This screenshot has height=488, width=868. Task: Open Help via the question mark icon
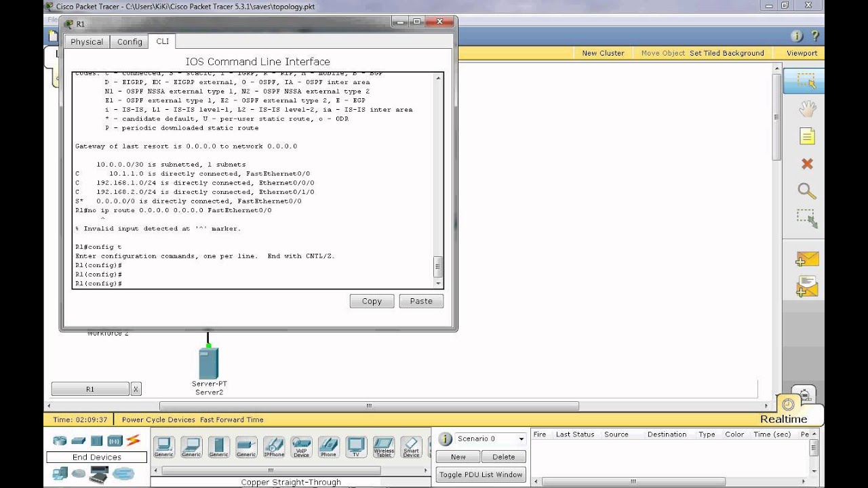814,36
